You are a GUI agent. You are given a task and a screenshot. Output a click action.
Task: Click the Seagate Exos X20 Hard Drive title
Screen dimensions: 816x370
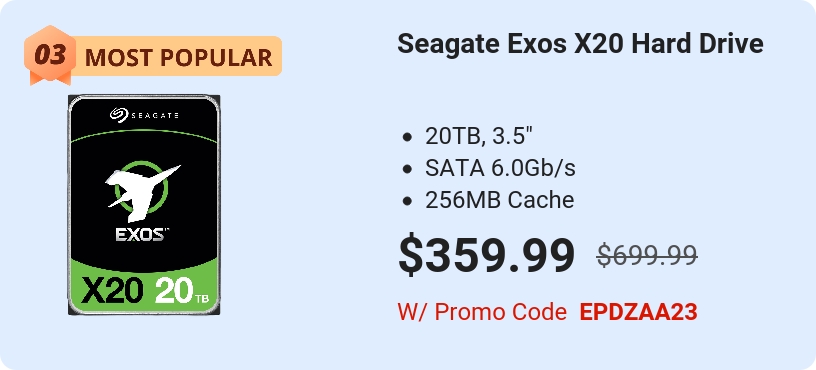coord(580,44)
